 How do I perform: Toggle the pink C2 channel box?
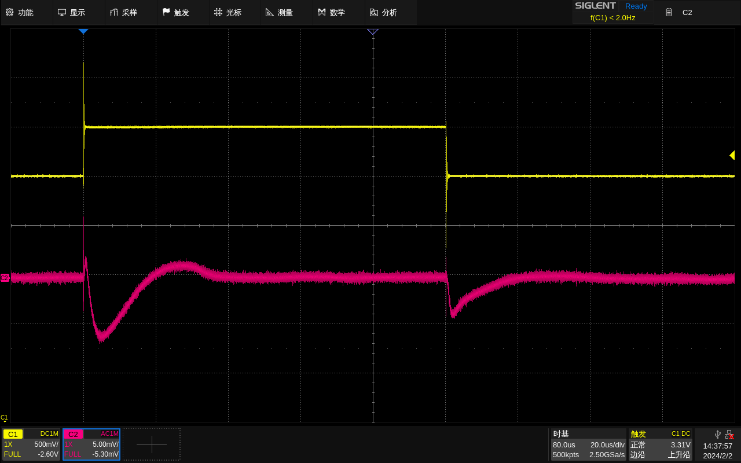tap(91, 444)
